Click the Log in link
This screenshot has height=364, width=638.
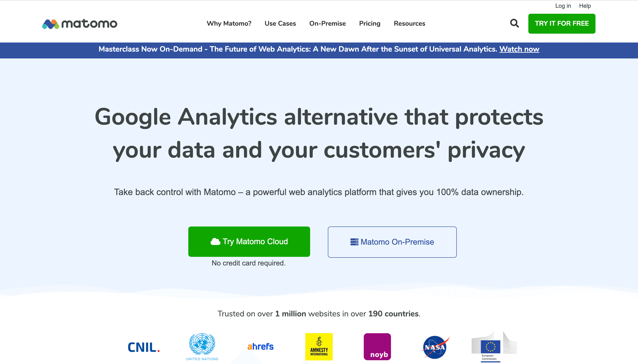coord(563,6)
